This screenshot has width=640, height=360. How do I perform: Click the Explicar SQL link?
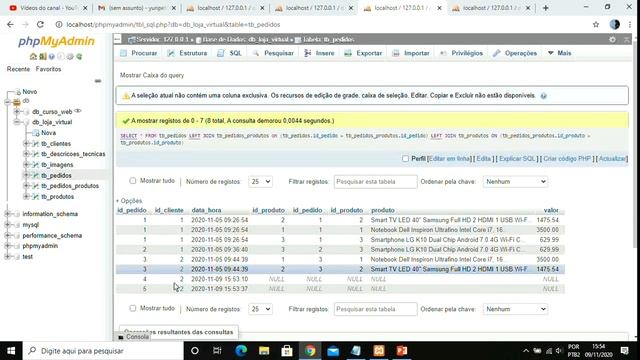tap(517, 159)
